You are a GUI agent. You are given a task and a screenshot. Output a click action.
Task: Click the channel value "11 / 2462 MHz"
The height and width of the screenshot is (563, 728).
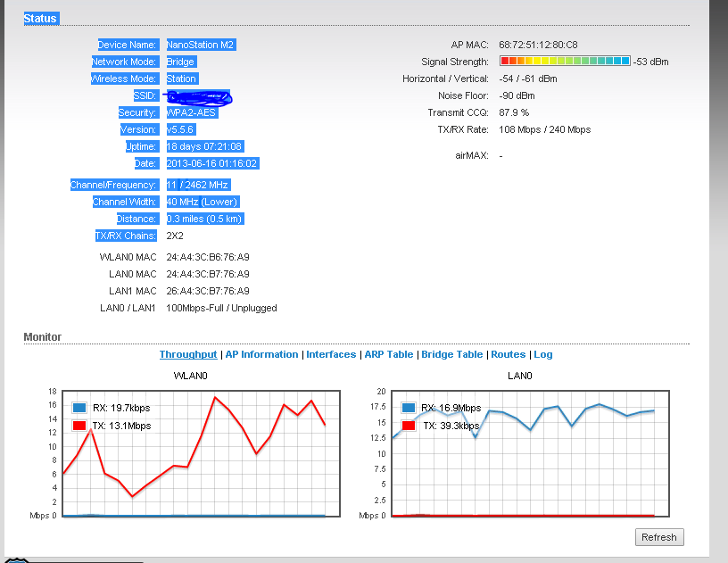point(198,185)
